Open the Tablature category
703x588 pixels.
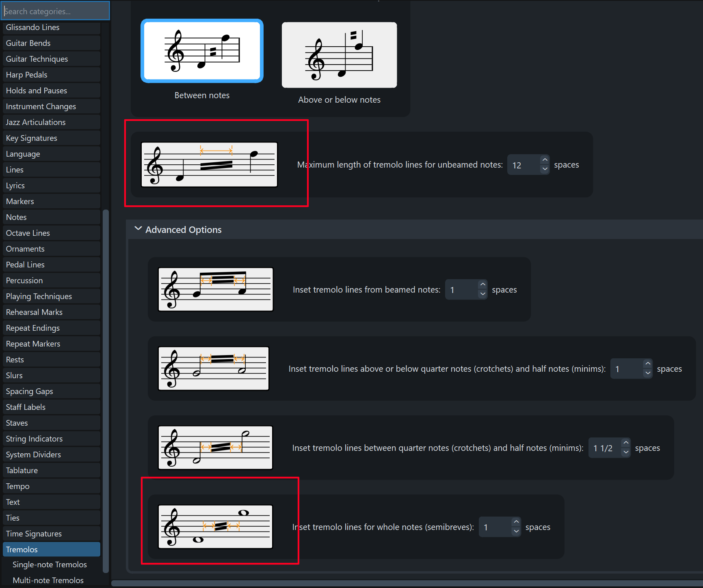click(x=52, y=470)
